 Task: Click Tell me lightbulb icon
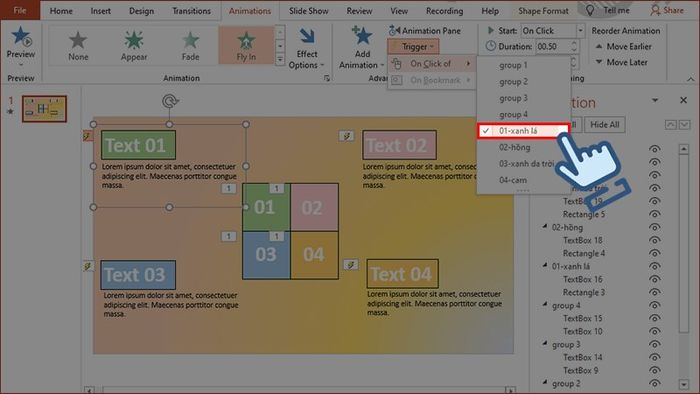click(x=590, y=10)
